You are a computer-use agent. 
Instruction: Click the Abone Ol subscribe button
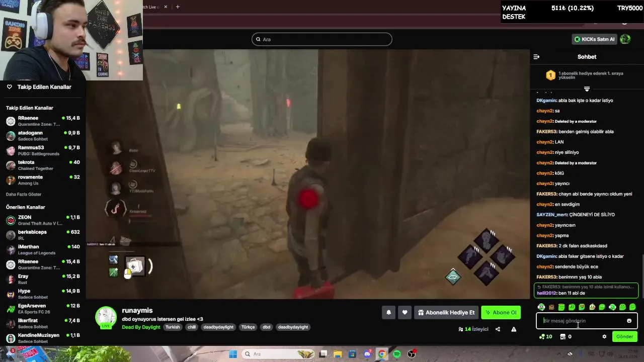tap(501, 312)
